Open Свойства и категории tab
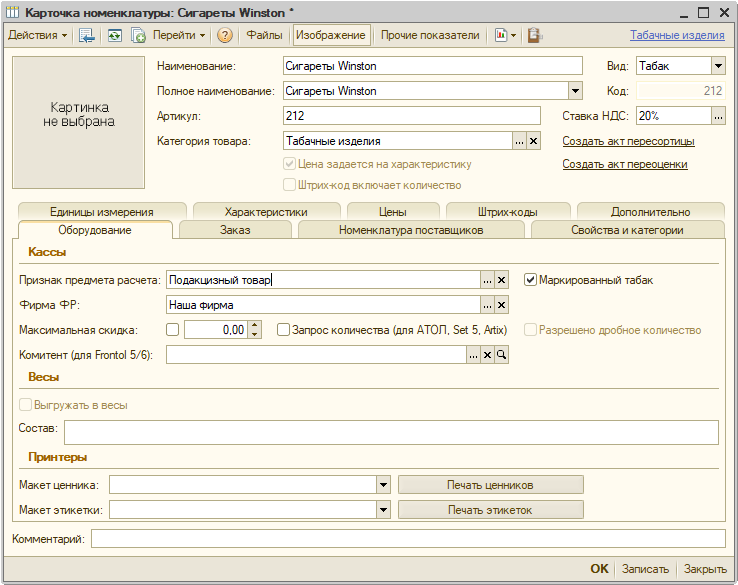Screen dimensions: 738x585 point(627,230)
